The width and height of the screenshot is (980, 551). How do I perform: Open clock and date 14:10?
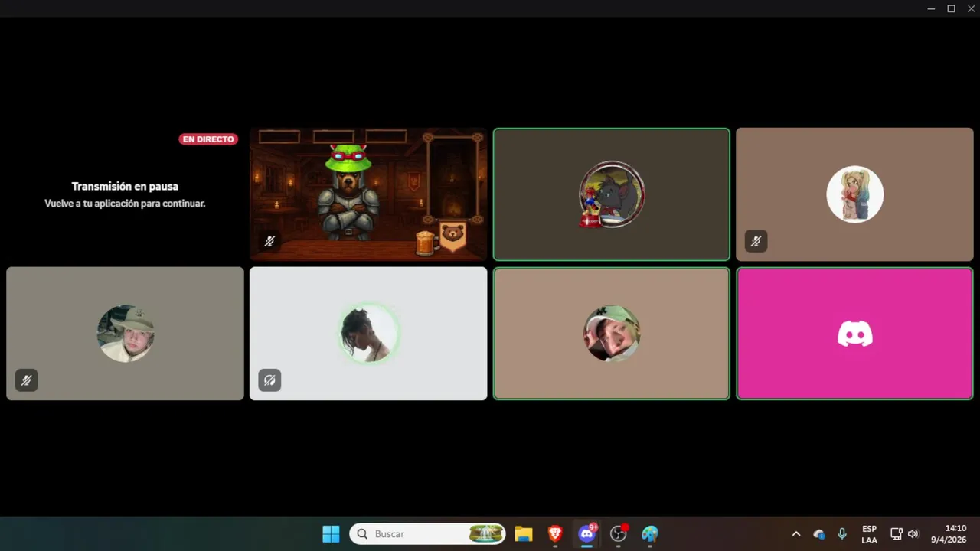point(949,533)
